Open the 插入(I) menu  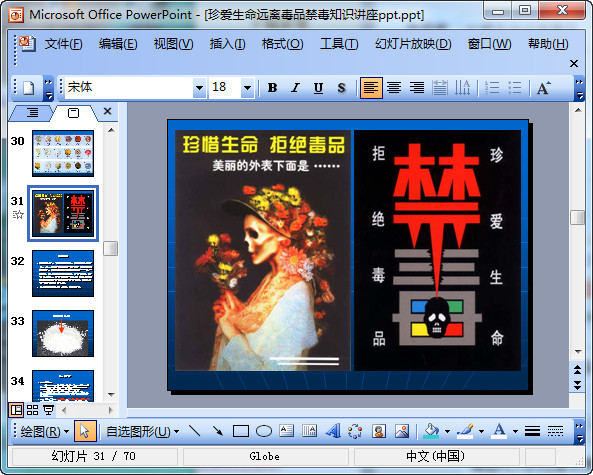point(227,44)
